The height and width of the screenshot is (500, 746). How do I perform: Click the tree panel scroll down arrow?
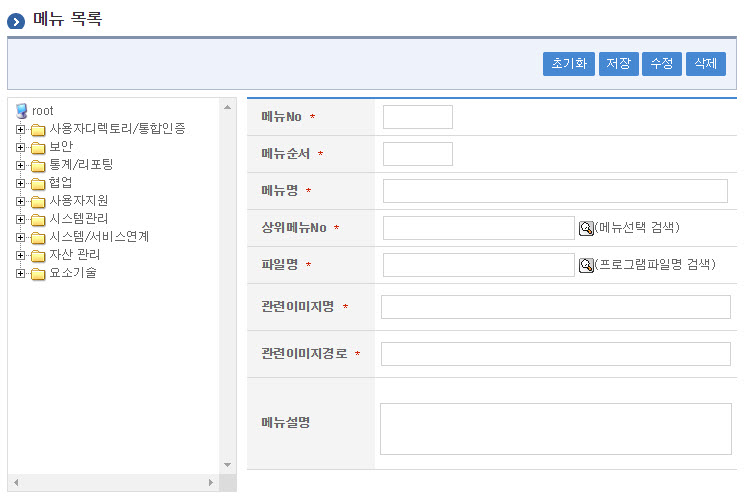[227, 464]
